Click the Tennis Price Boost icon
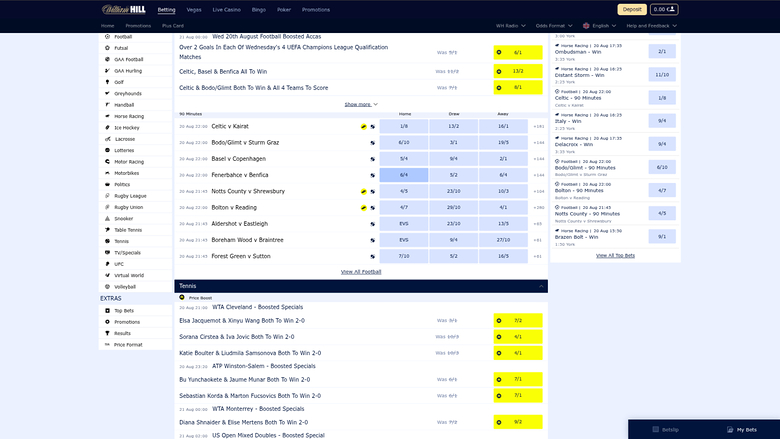The image size is (780, 439). [x=182, y=297]
